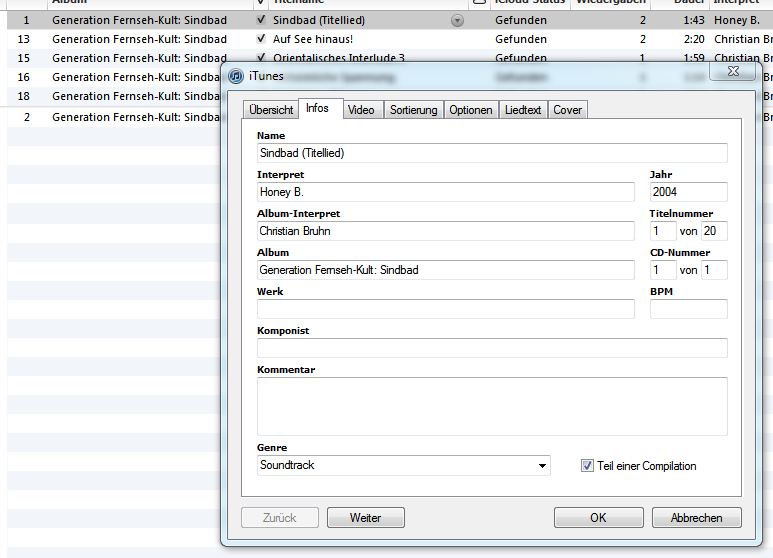Uncheck the Sindbad (Titellied) track checkbox

(x=261, y=20)
